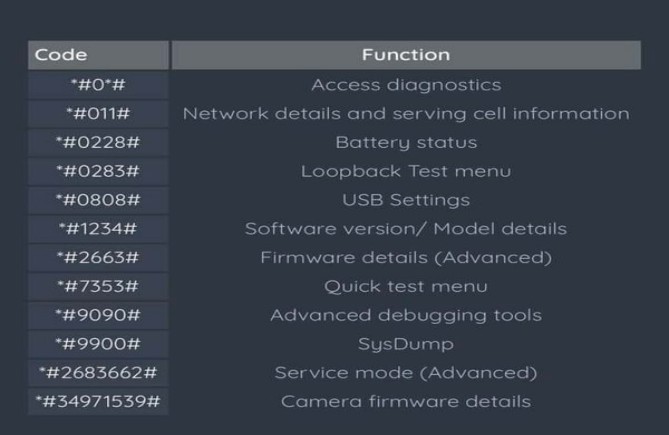Select the *#2683662# code cell
The image size is (669, 435).
point(99,373)
